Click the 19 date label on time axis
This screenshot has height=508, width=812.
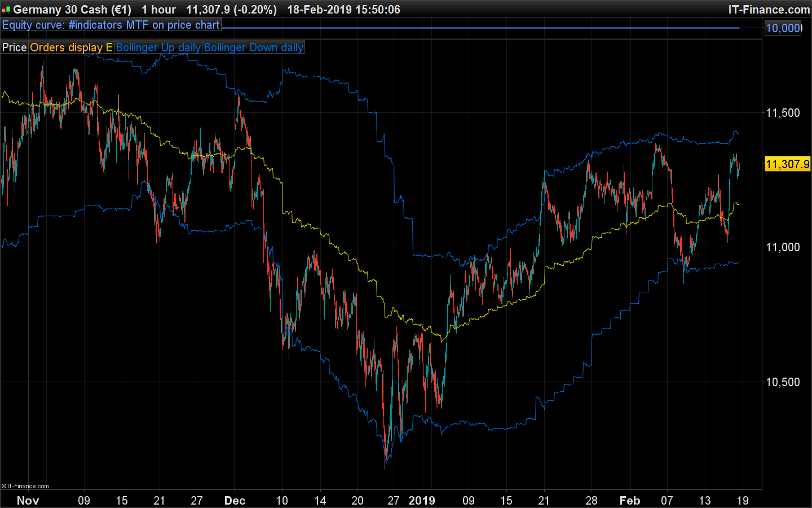point(743,500)
